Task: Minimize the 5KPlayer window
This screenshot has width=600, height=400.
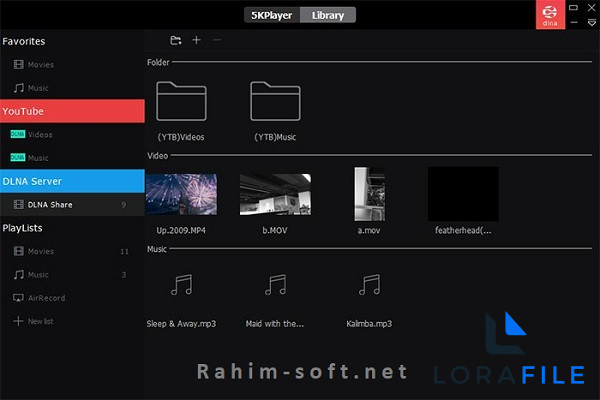Action: pyautogui.click(x=574, y=23)
